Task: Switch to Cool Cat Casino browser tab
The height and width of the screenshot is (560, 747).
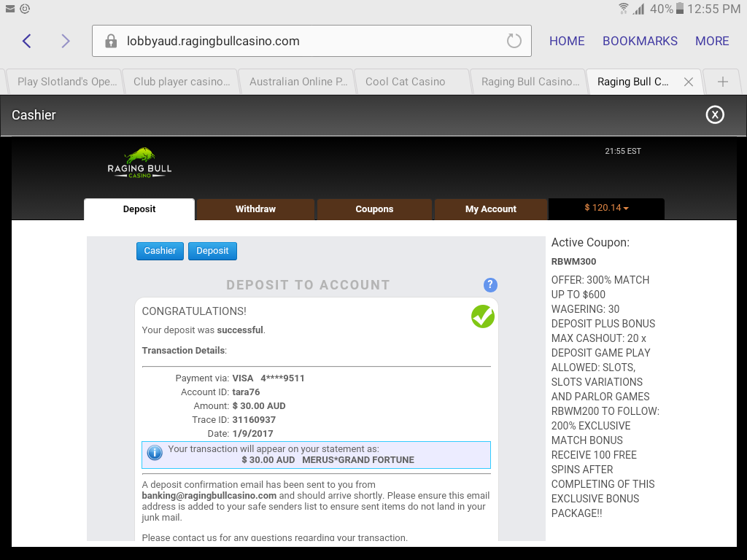Action: (413, 82)
